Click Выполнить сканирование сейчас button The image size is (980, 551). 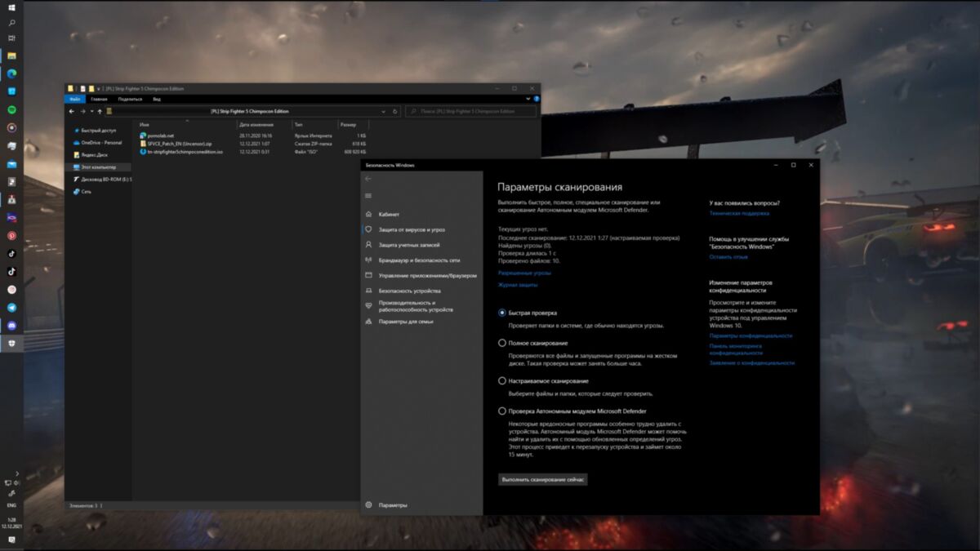(542, 479)
